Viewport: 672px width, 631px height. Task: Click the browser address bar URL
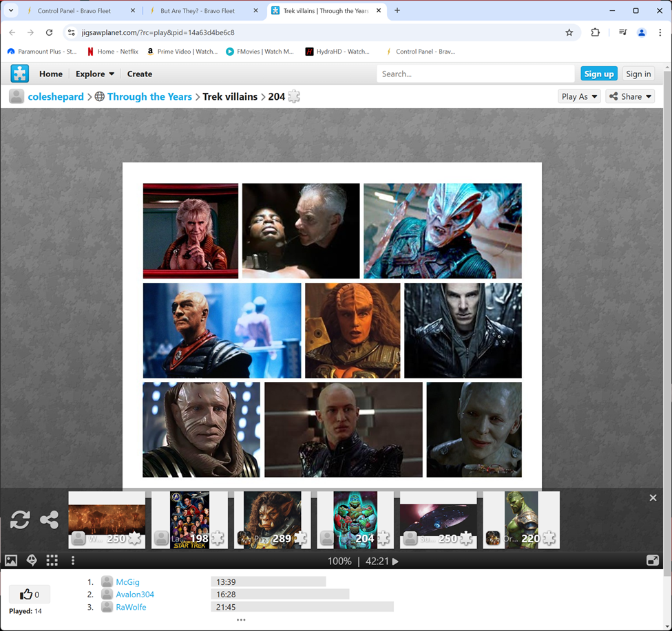(x=158, y=32)
